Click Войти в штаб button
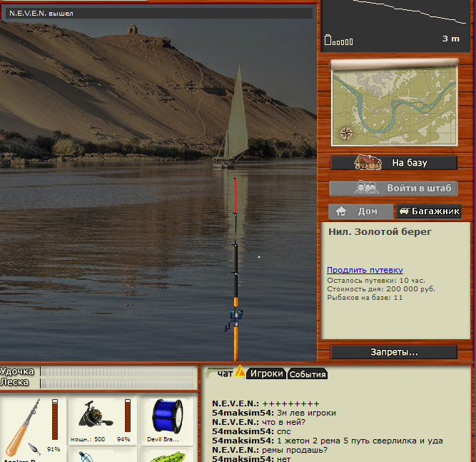Viewport: 476px width, 462px height. 393,189
